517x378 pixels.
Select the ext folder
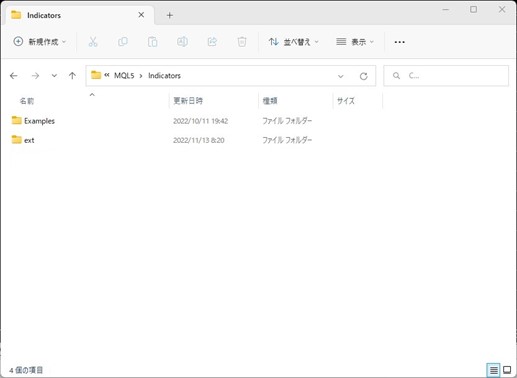click(x=29, y=140)
